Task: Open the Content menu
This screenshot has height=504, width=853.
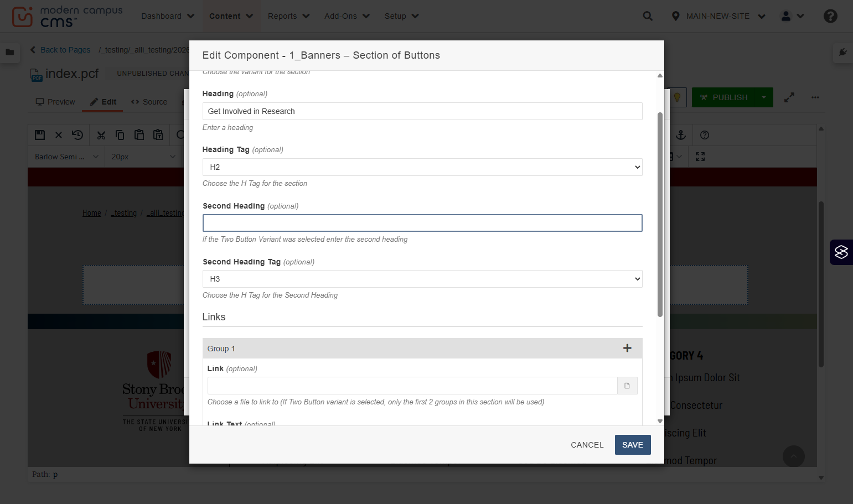Action: point(231,16)
